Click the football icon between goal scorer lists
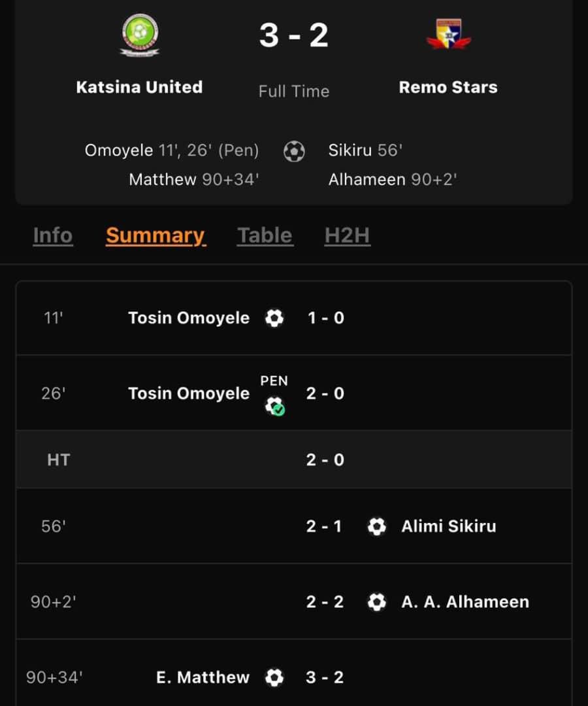The height and width of the screenshot is (706, 588). [x=295, y=151]
